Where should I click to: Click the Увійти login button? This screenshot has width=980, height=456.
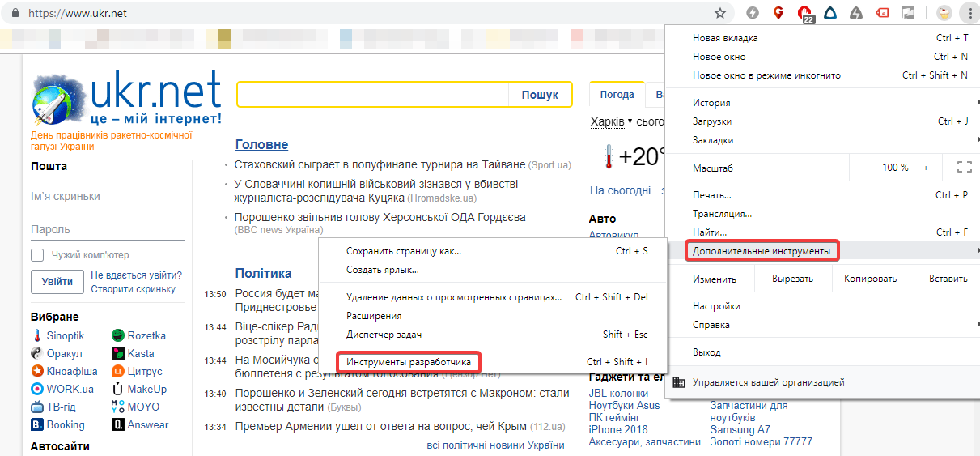point(57,282)
